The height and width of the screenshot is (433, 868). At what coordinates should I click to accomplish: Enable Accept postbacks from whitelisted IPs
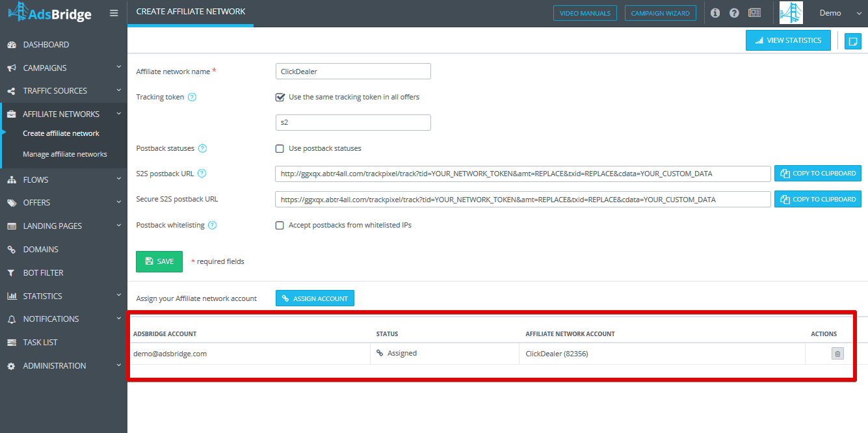pyautogui.click(x=280, y=225)
